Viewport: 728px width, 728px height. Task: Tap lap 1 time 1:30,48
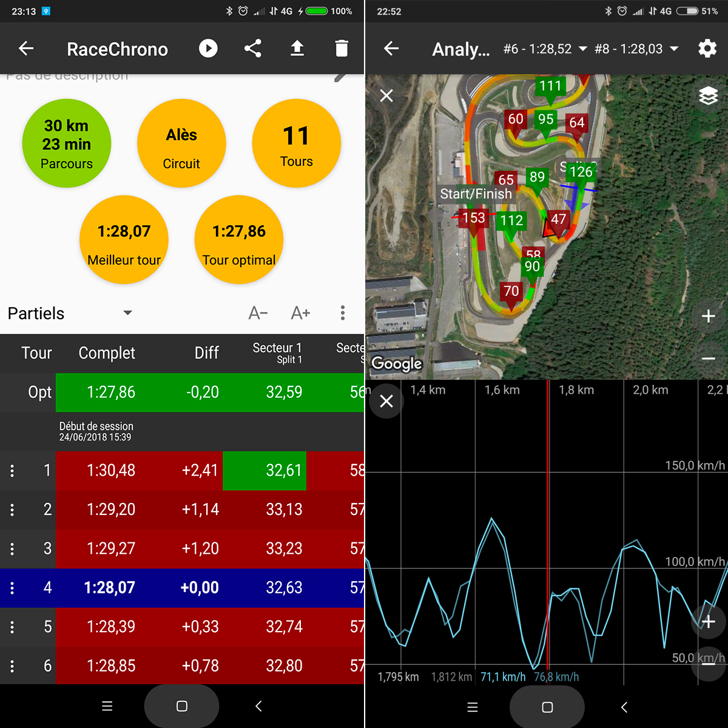click(x=111, y=471)
